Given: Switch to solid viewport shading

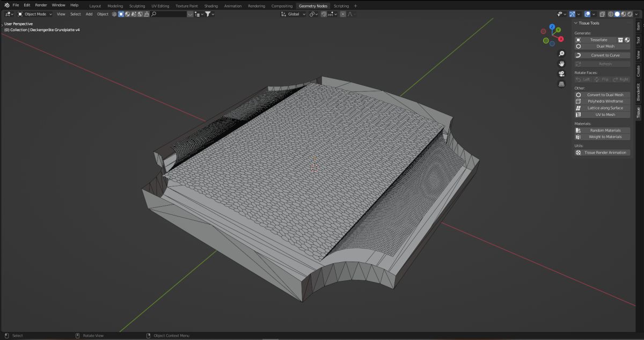Looking at the screenshot, I should (x=617, y=14).
